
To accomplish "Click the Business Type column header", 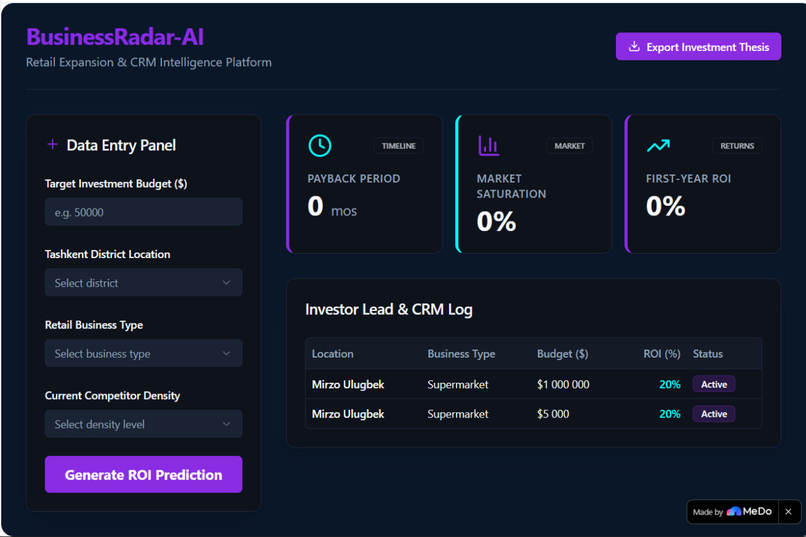I will pyautogui.click(x=461, y=354).
